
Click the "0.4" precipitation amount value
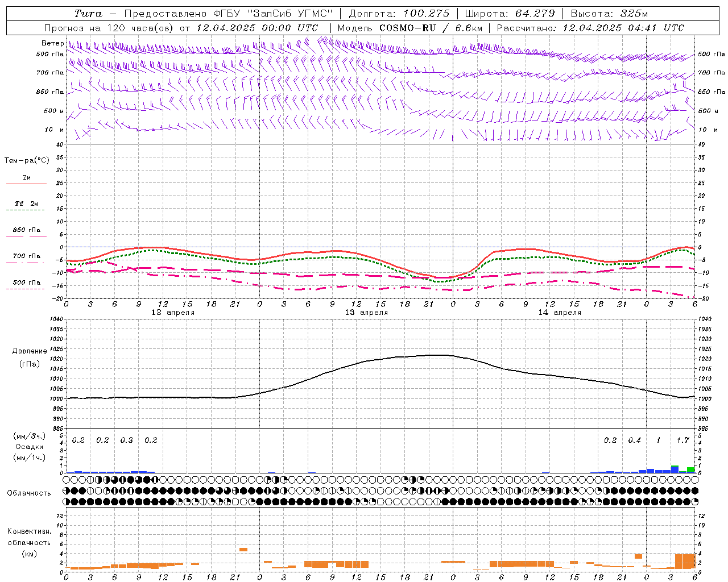635,440
